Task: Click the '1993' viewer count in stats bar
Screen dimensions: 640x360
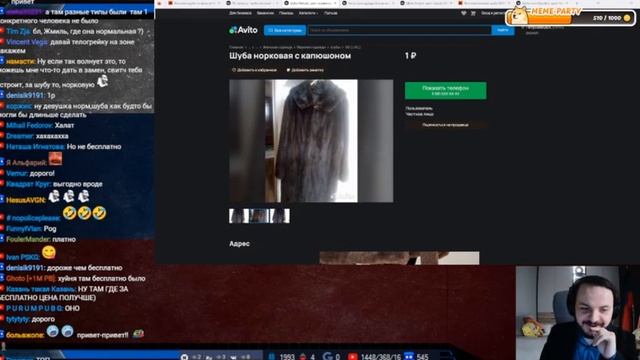Action: pyautogui.click(x=287, y=357)
